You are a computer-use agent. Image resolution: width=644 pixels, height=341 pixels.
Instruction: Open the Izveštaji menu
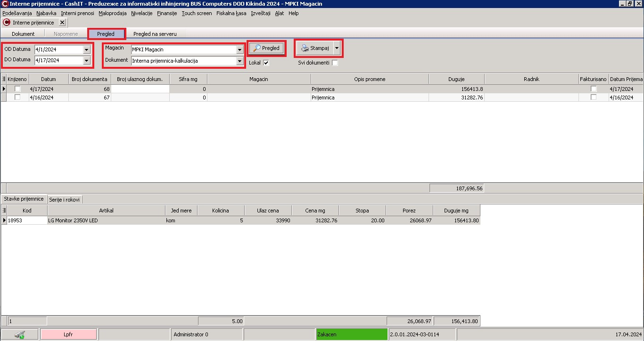pos(261,13)
